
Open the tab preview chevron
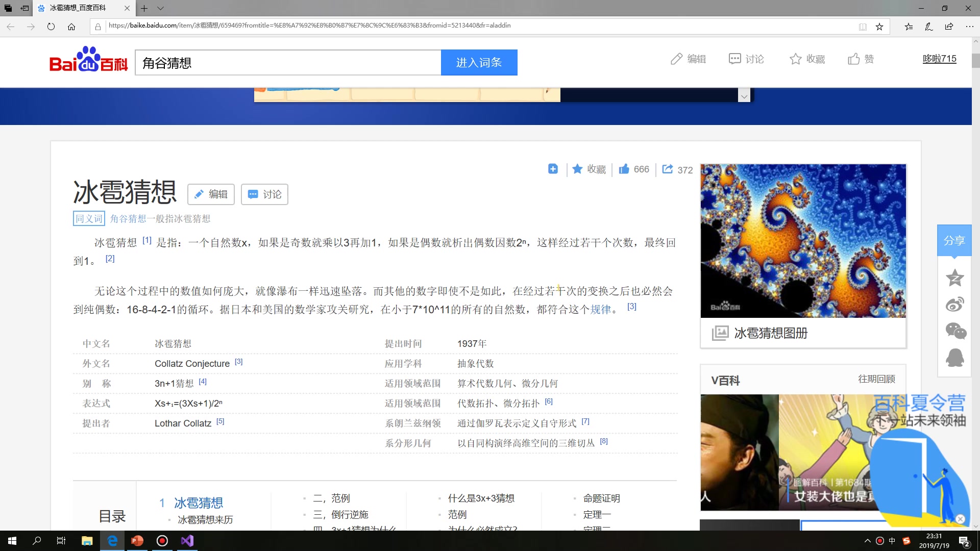click(x=160, y=8)
